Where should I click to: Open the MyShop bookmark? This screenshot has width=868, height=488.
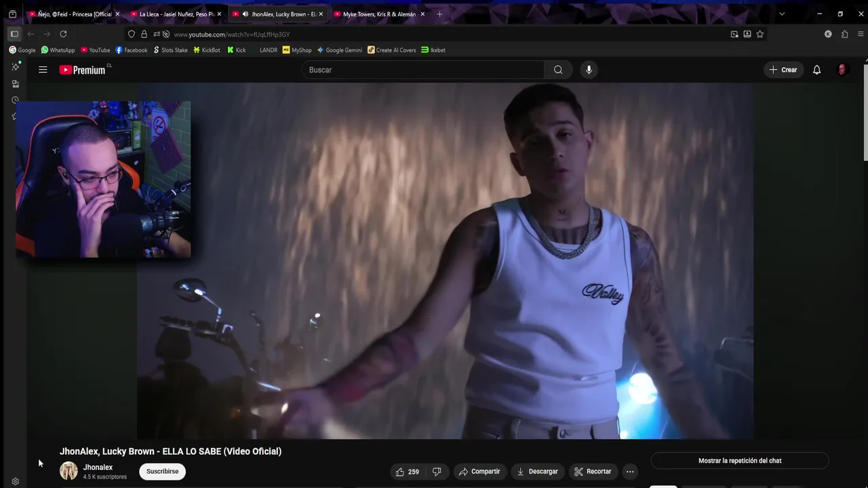pos(297,49)
